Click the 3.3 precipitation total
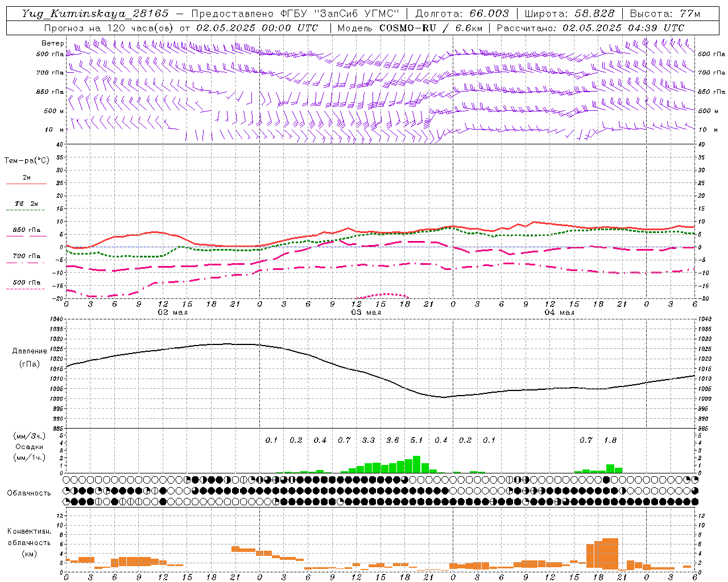 (x=369, y=440)
